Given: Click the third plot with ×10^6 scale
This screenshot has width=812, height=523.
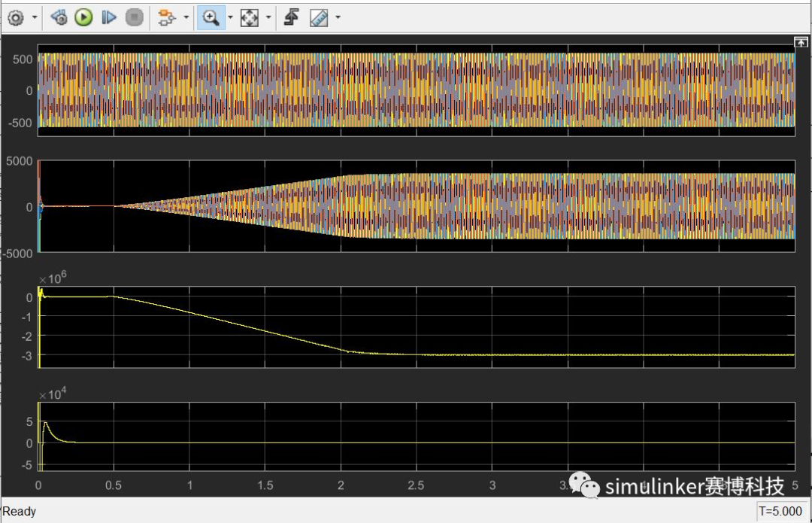Looking at the screenshot, I should click(x=417, y=327).
